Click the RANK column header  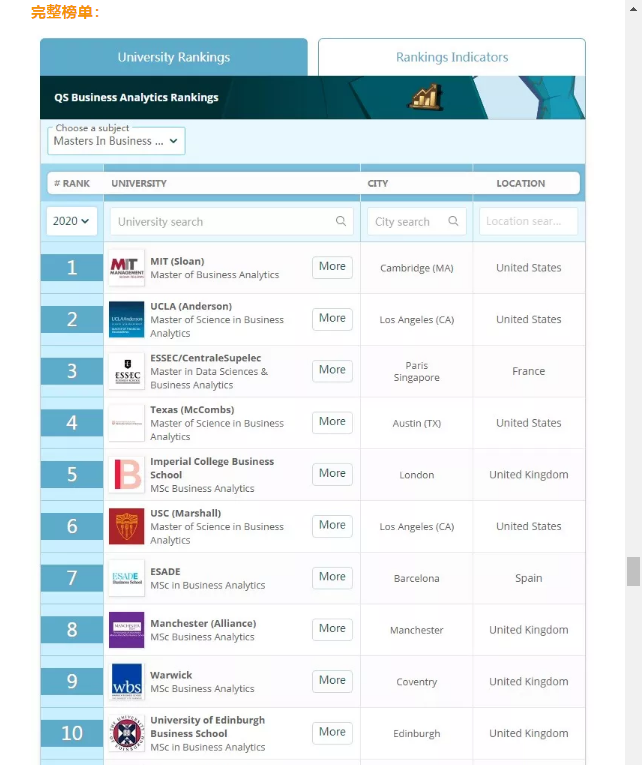pyautogui.click(x=72, y=183)
